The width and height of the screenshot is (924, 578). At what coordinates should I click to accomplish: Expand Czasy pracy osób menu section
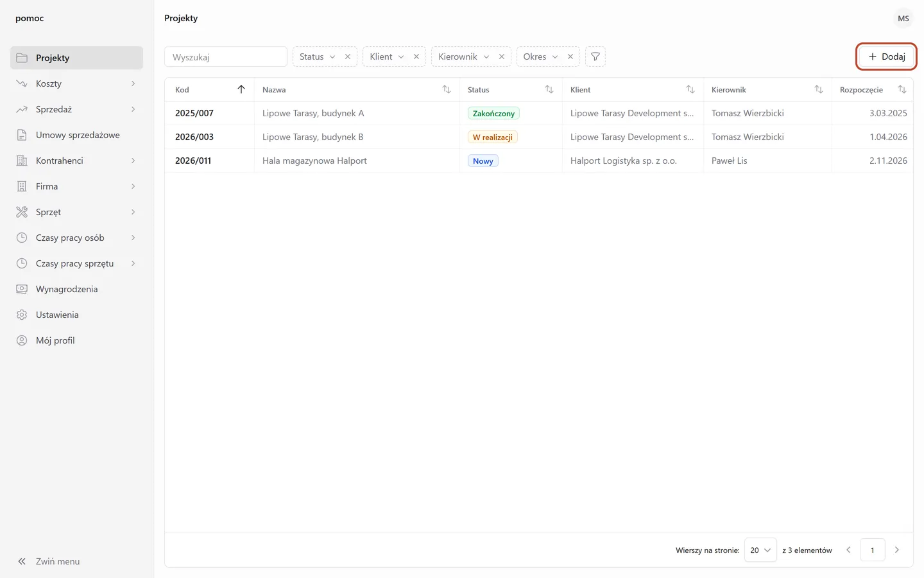tap(76, 238)
